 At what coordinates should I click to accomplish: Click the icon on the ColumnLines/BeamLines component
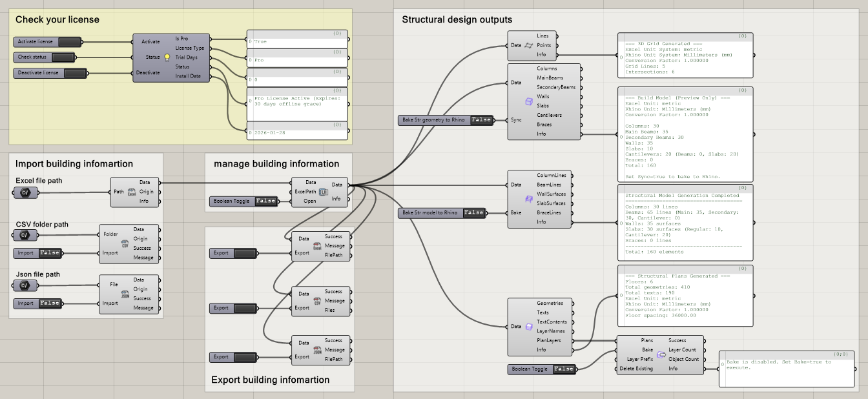[x=528, y=199]
